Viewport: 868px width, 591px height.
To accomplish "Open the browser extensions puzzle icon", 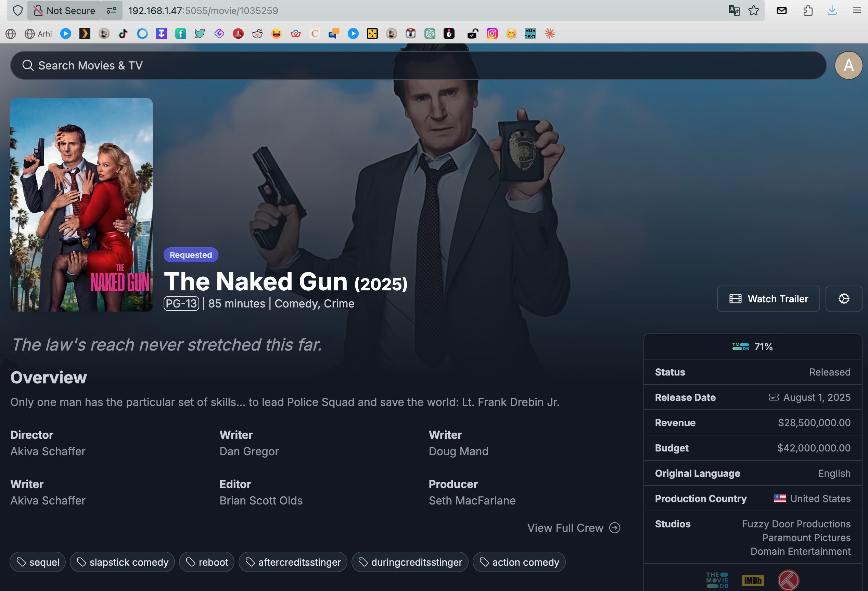I will pyautogui.click(x=807, y=11).
